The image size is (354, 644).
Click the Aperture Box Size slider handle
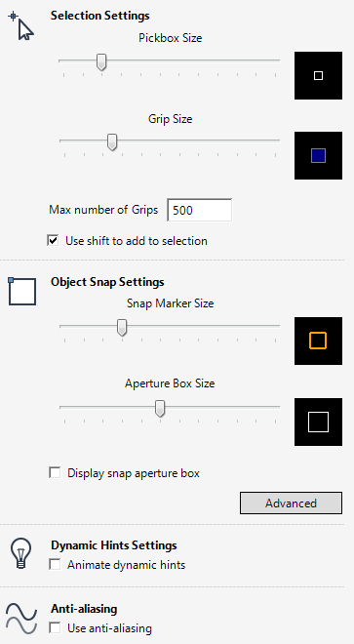pyautogui.click(x=160, y=408)
